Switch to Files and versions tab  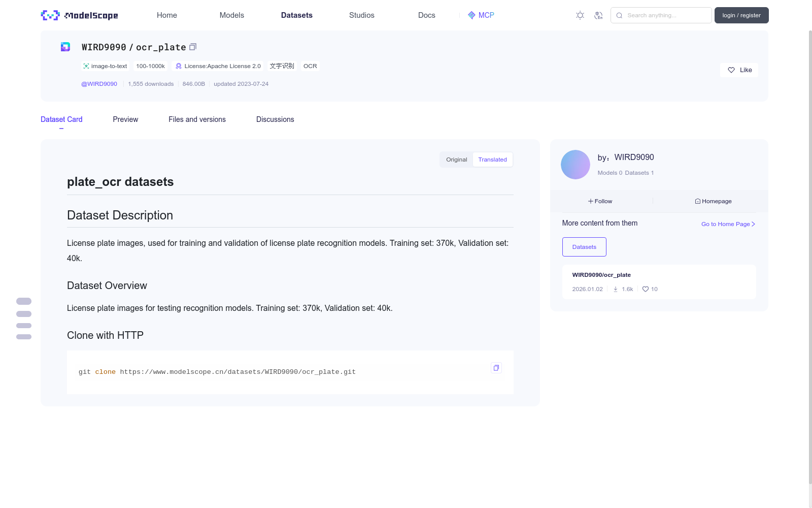197,119
